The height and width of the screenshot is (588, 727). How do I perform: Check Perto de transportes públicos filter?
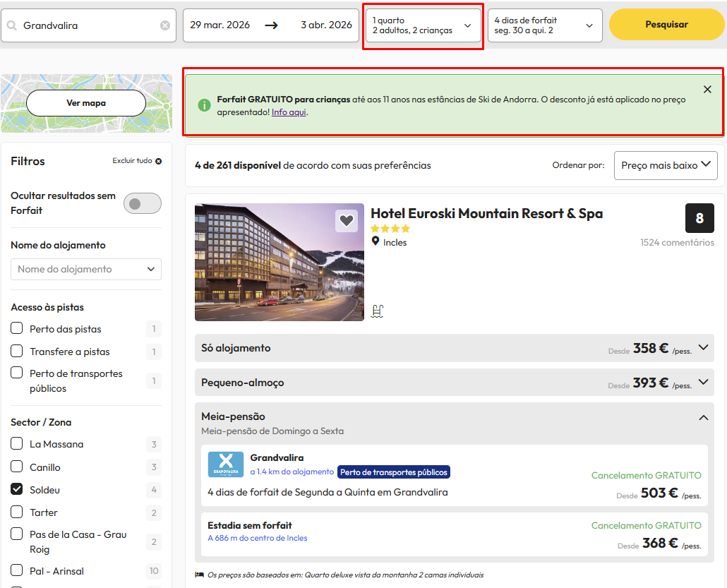[17, 373]
